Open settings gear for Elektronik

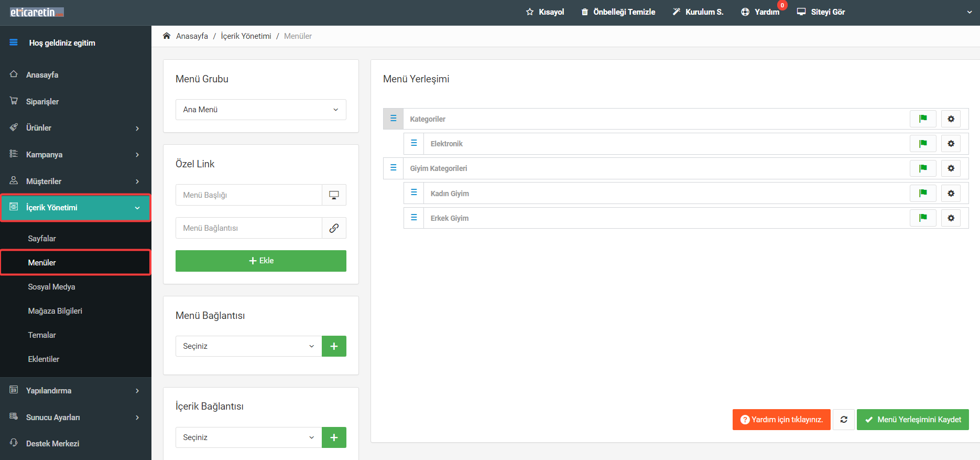point(951,144)
